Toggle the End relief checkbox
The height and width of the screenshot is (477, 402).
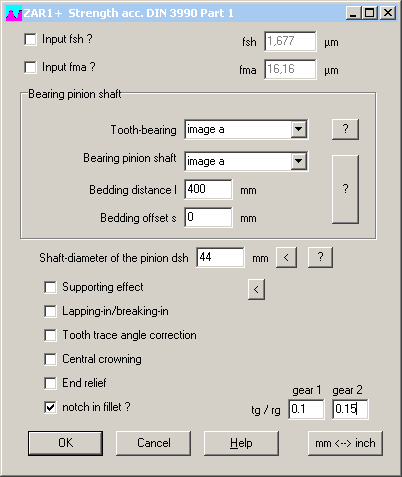coord(50,383)
